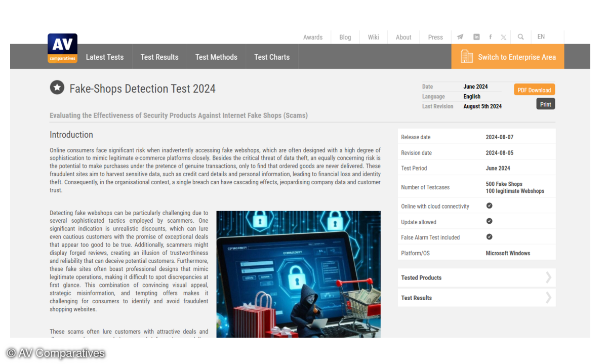Click the Print button

(x=545, y=104)
